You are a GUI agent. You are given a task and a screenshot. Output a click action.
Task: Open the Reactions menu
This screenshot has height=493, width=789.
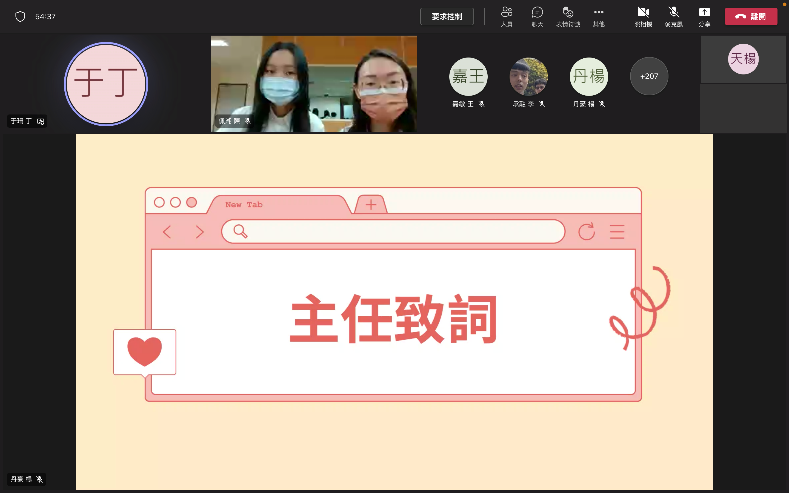[x=568, y=15]
